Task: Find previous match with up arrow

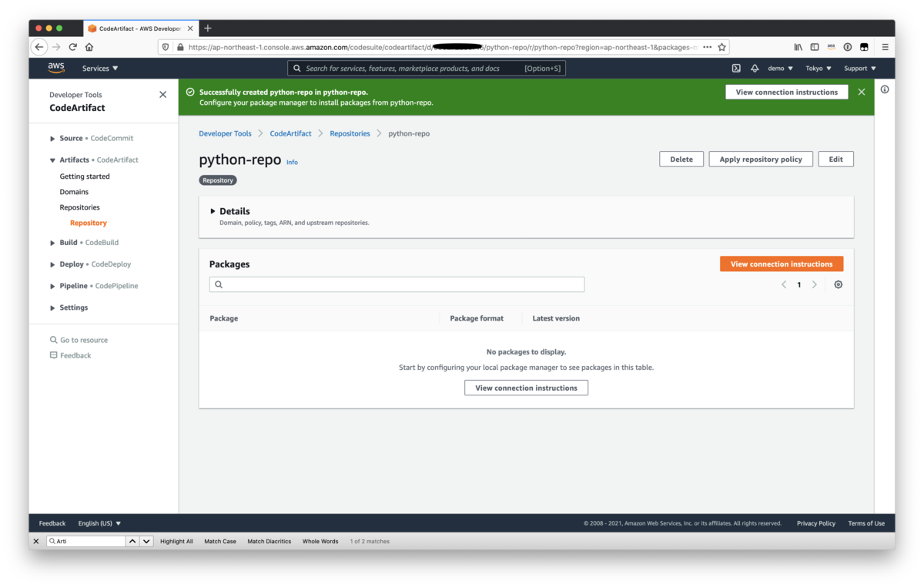Action: point(132,542)
